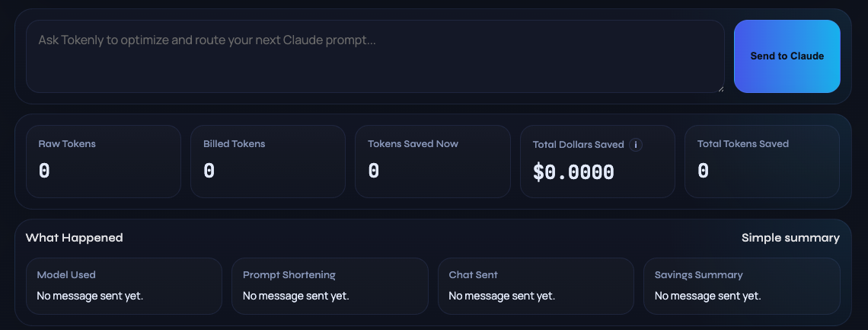Image resolution: width=868 pixels, height=330 pixels.
Task: Click the Raw Tokens zero value
Action: (44, 171)
